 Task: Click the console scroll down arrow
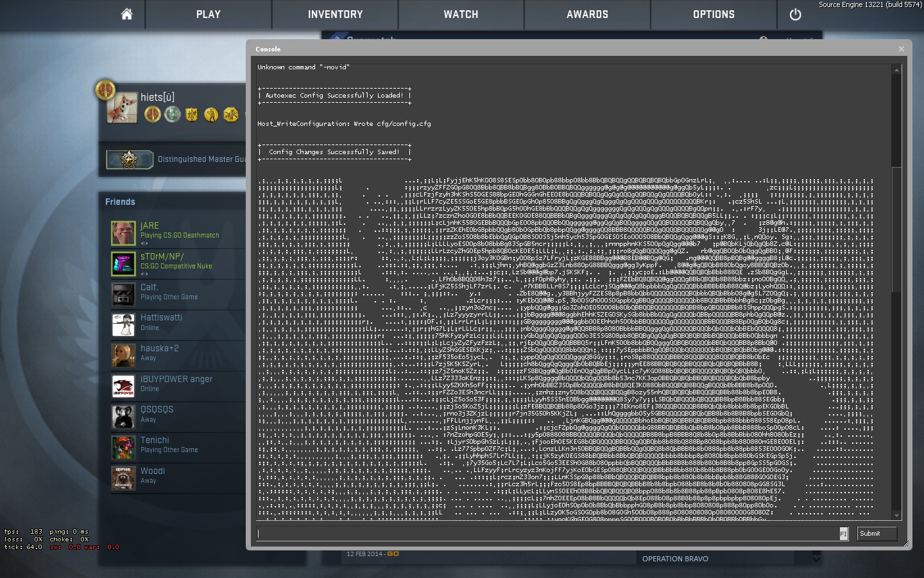click(x=896, y=515)
